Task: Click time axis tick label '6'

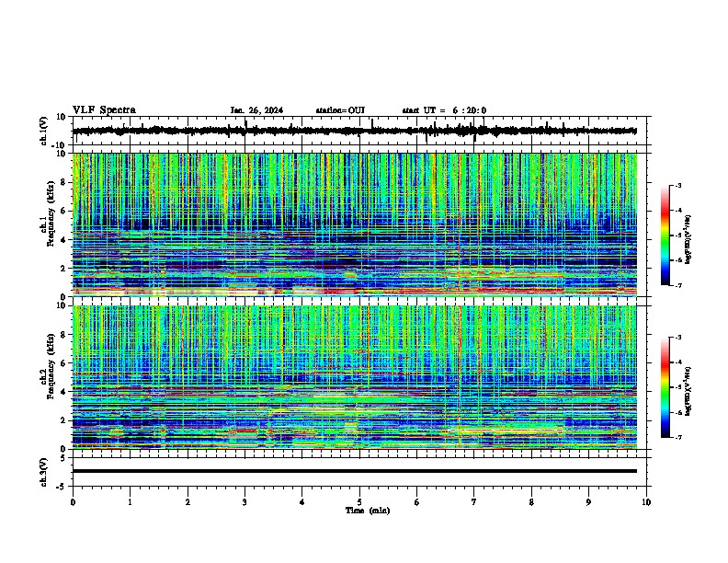Action: 417,502
